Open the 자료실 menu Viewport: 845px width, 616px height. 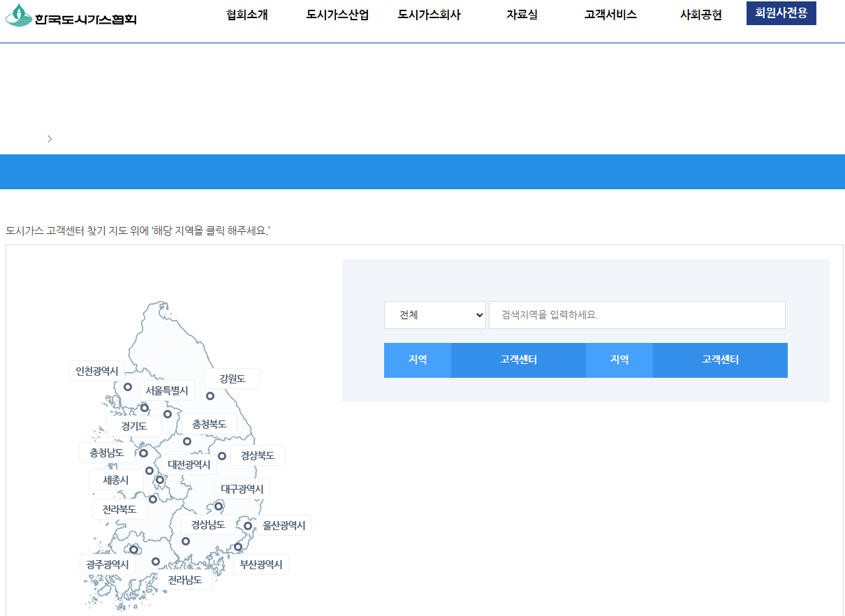click(x=522, y=15)
